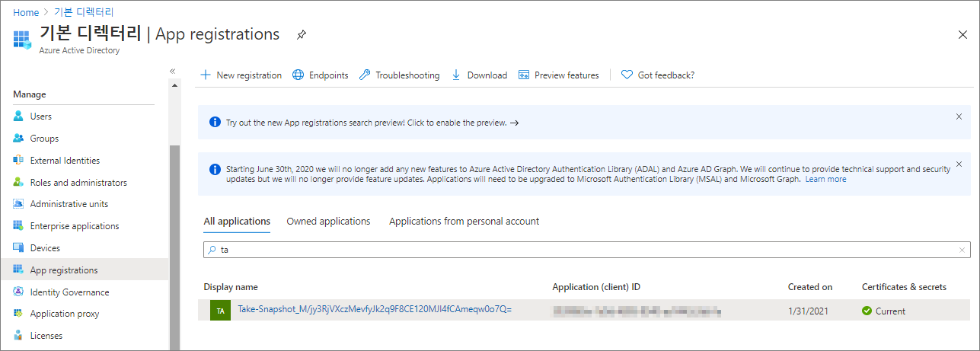Click the External Identities icon
Image resolution: width=980 pixels, height=351 pixels.
coord(19,161)
